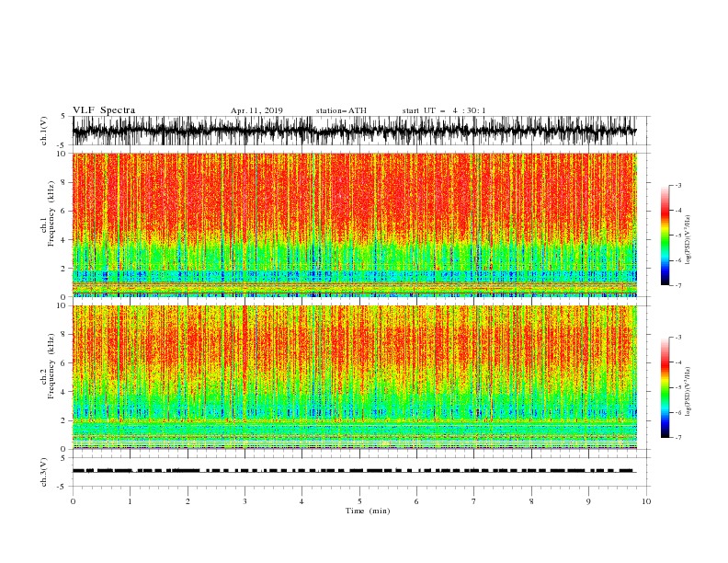Click the ch.2 color scale bar

(x=665, y=387)
